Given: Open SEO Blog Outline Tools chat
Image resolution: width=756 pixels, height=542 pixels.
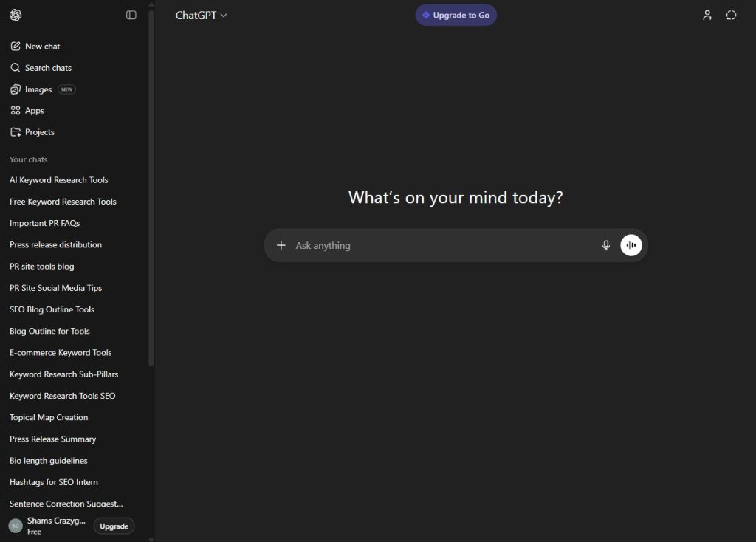Looking at the screenshot, I should (x=73, y=309).
